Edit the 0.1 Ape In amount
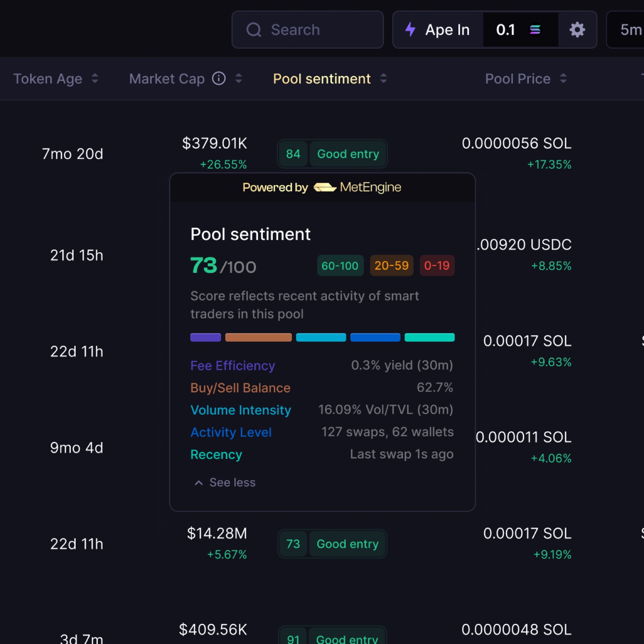This screenshot has width=644, height=644. [506, 30]
